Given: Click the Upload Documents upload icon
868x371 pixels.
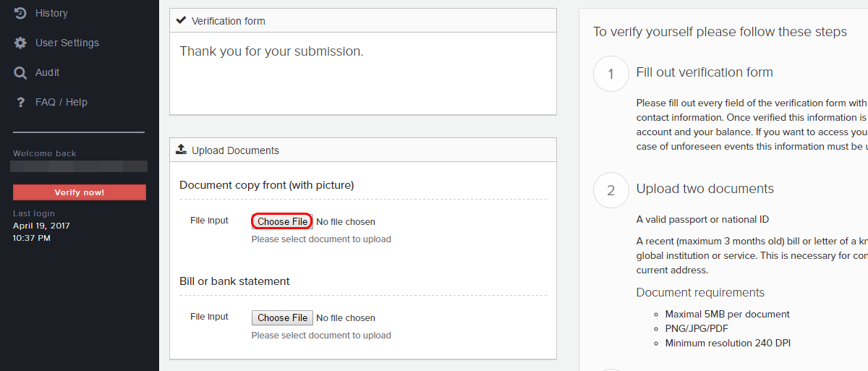Looking at the screenshot, I should [182, 150].
